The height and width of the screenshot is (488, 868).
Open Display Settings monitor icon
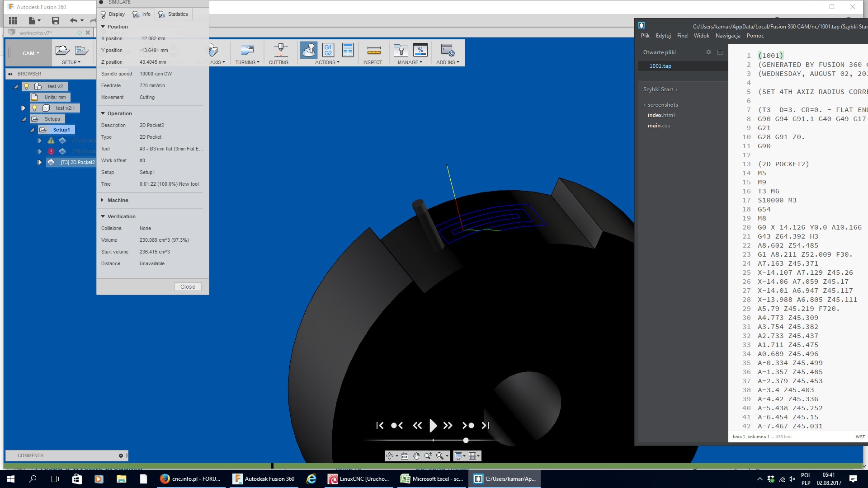click(458, 456)
